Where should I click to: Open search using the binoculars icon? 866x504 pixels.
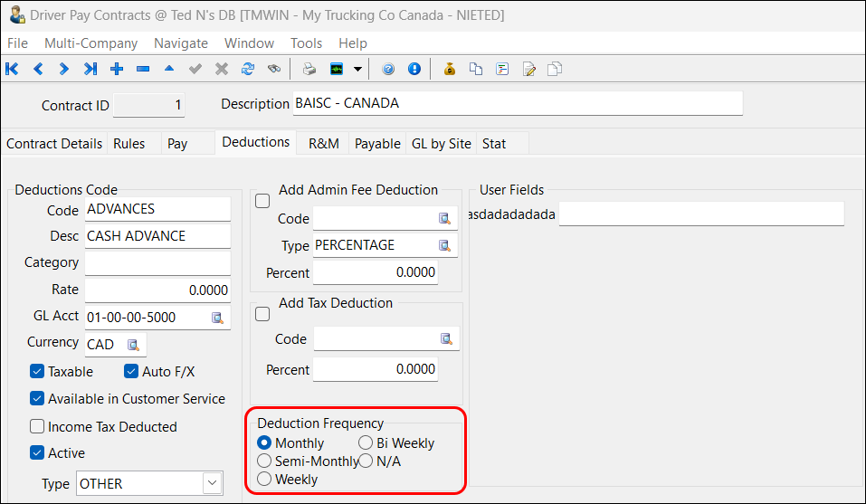[273, 69]
